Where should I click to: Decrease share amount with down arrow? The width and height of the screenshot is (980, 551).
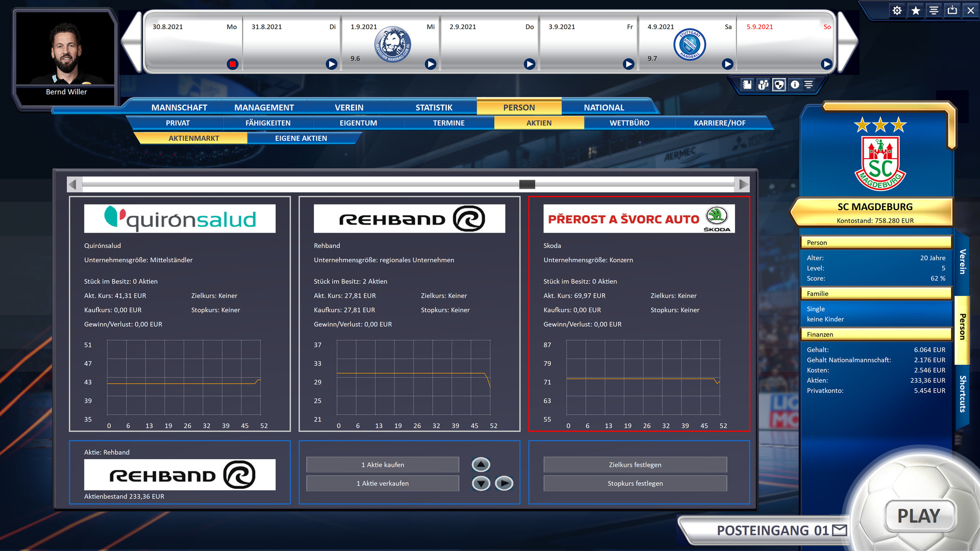pos(481,483)
